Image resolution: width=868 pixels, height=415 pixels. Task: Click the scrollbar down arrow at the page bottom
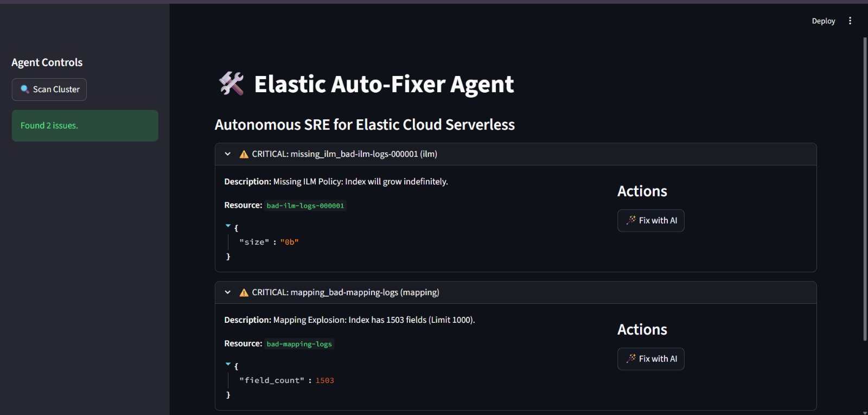[x=865, y=412]
